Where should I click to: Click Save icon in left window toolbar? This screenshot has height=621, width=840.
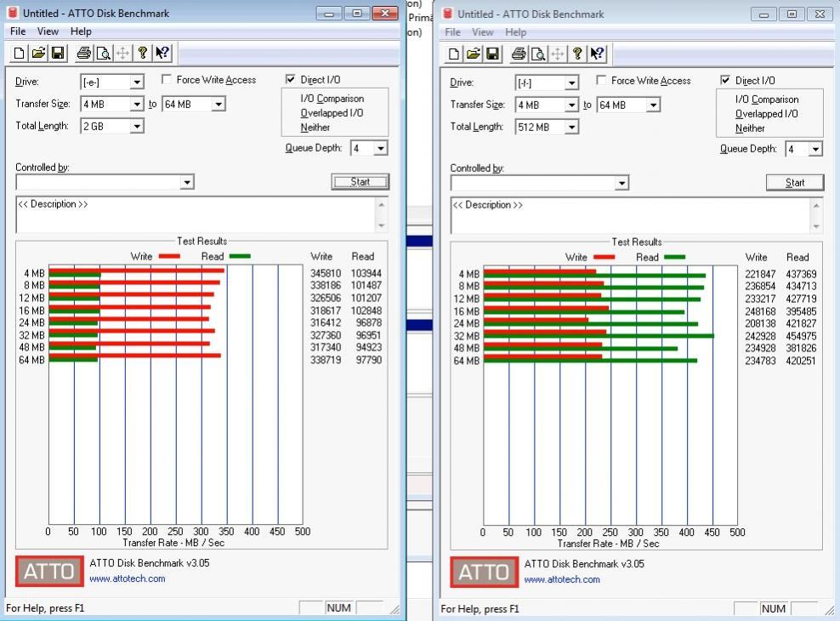58,53
